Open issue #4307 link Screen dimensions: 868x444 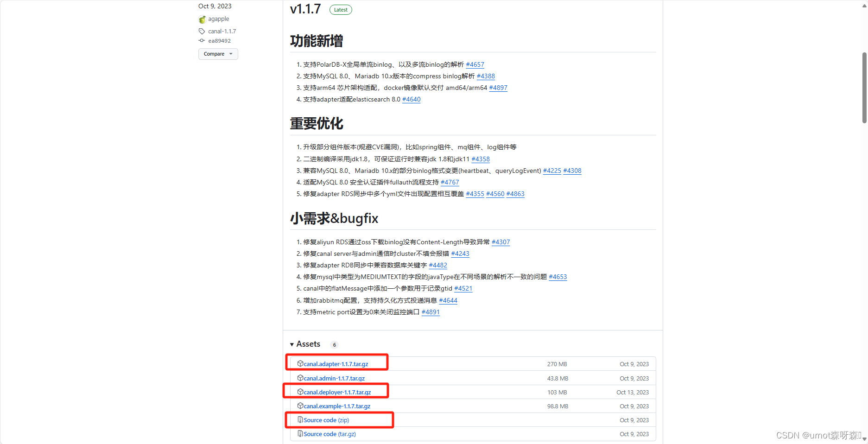click(x=501, y=242)
